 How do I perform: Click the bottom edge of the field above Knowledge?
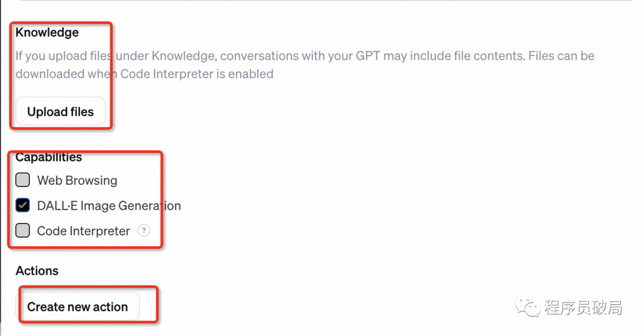(x=322, y=1)
